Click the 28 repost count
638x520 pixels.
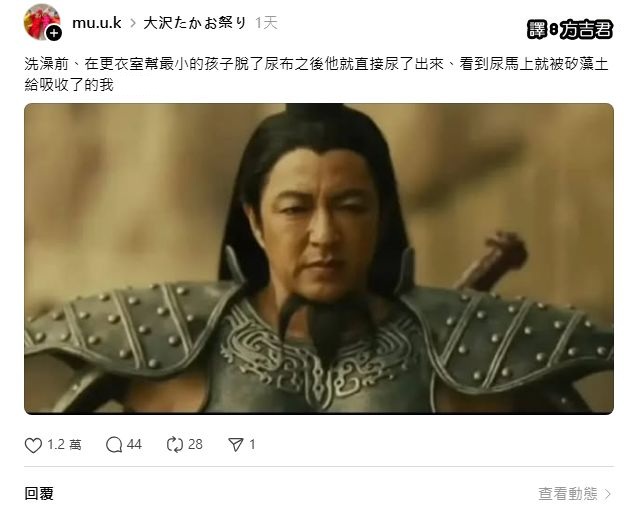pyautogui.click(x=195, y=445)
